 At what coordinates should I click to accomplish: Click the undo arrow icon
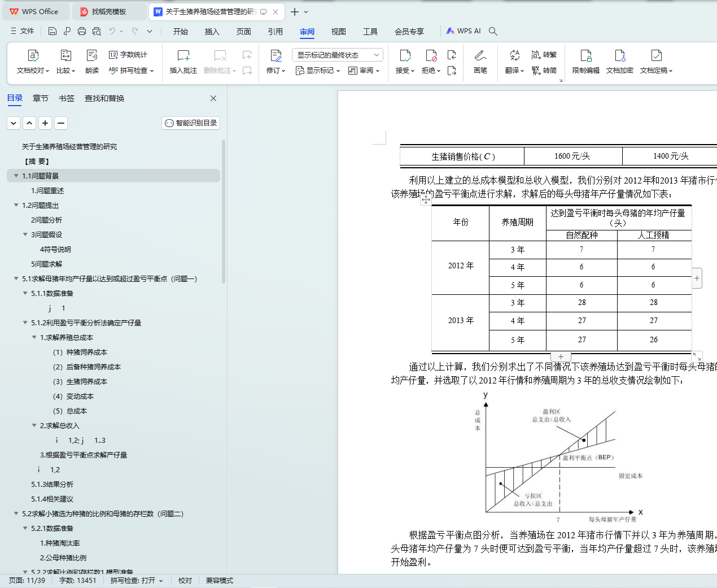pyautogui.click(x=112, y=31)
